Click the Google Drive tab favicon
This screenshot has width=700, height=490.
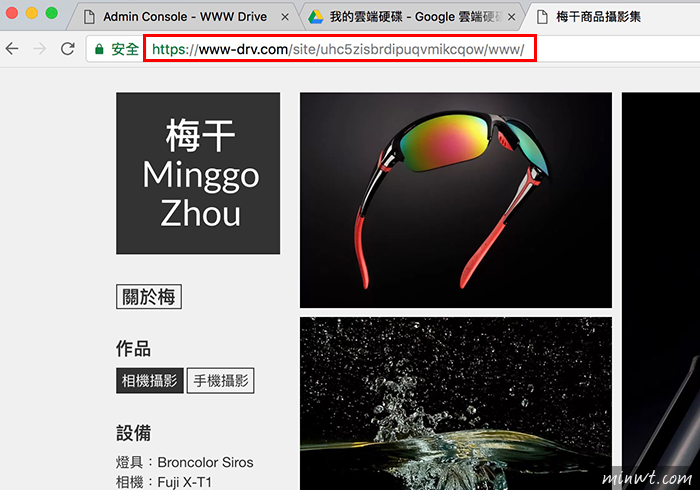click(316, 17)
